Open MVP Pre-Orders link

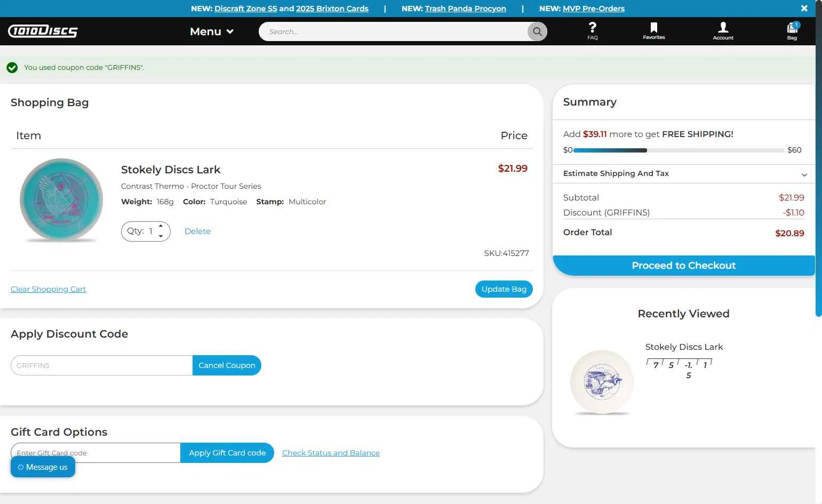coord(594,9)
